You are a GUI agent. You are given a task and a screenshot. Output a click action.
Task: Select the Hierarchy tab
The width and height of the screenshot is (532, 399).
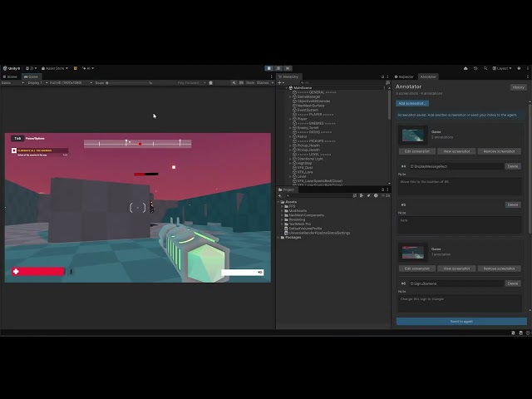[288, 76]
